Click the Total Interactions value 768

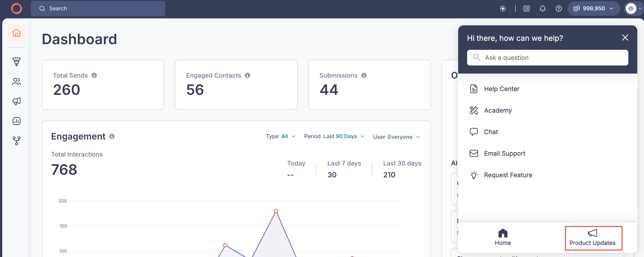coord(64,170)
